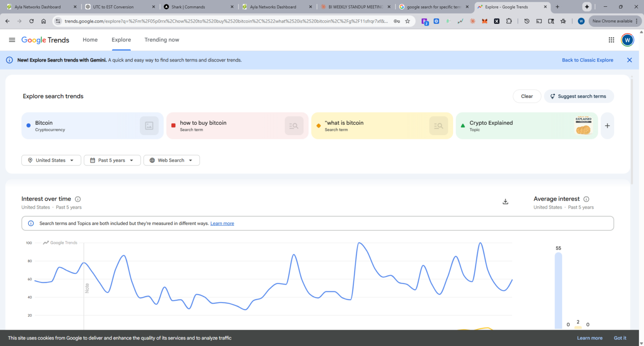Click the first Ayla Networks Dashboard tab
The height and width of the screenshot is (346, 644).
[x=41, y=7]
